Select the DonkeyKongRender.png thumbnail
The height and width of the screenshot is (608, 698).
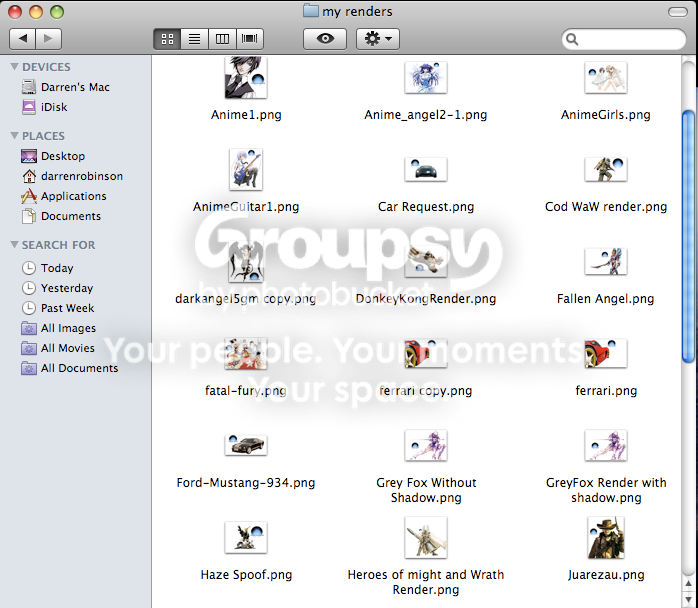click(x=426, y=261)
